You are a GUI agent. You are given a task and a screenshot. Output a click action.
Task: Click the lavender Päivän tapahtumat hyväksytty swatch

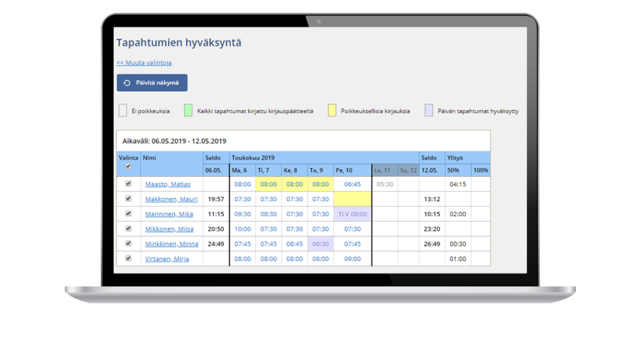(x=429, y=111)
